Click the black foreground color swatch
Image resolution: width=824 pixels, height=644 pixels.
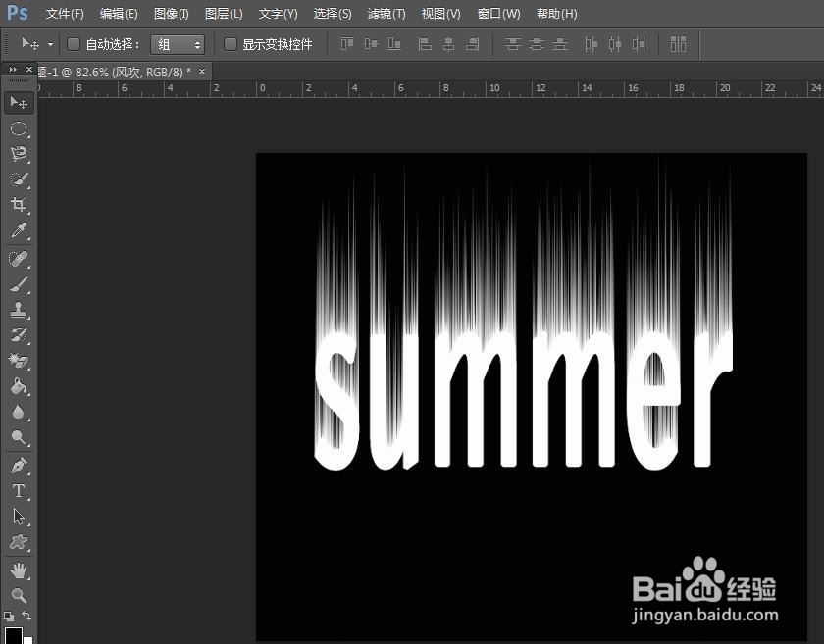(13, 635)
